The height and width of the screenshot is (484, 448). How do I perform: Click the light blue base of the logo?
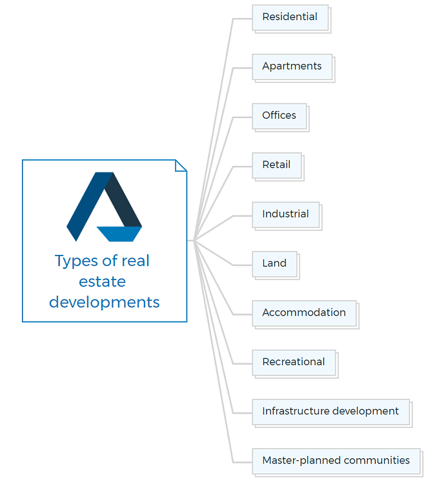119,234
